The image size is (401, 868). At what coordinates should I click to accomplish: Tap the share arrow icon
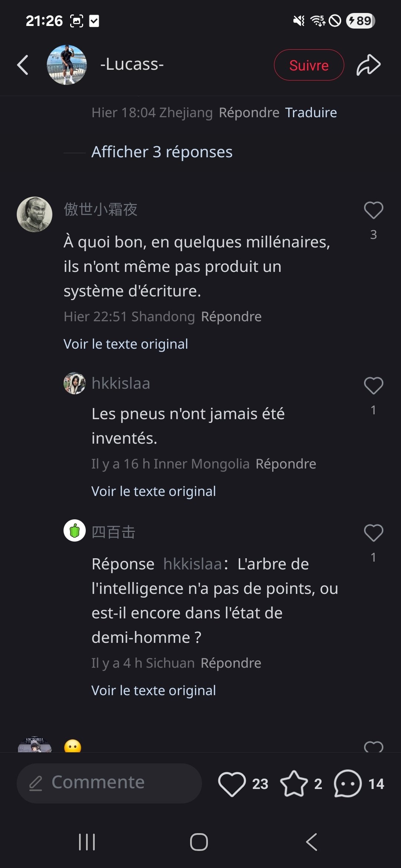tap(368, 65)
